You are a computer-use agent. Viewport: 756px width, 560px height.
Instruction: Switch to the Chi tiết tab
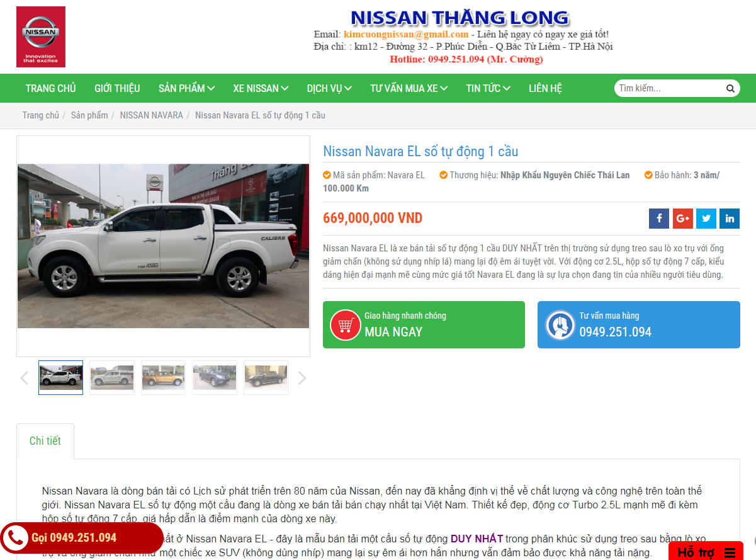tap(45, 441)
